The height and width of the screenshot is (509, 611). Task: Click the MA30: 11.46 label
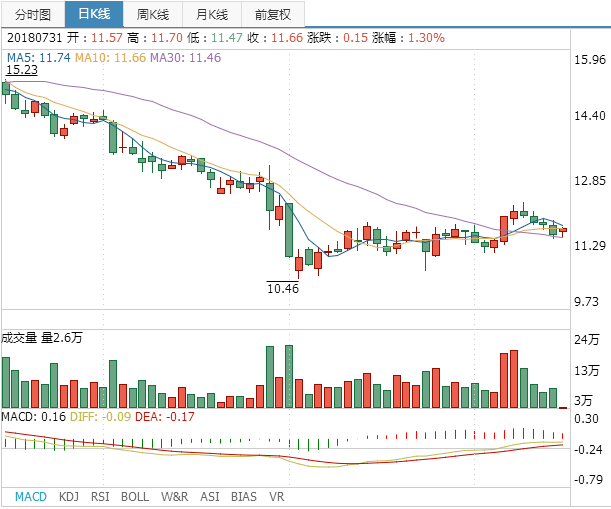(x=185, y=58)
